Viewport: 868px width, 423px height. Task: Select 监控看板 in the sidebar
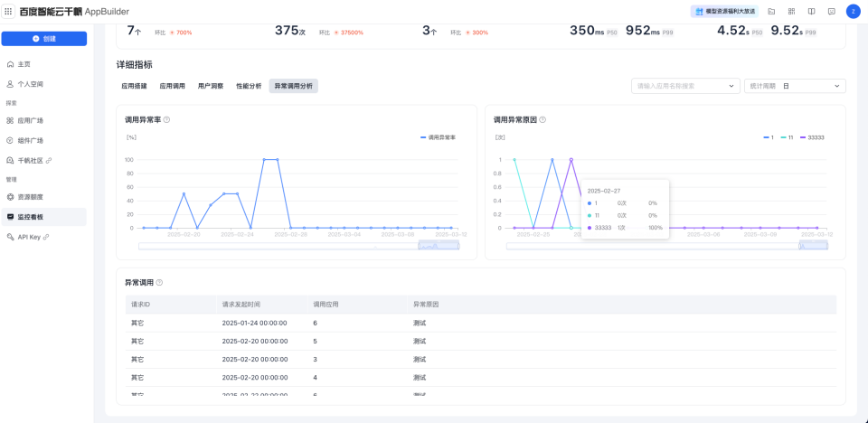point(43,217)
